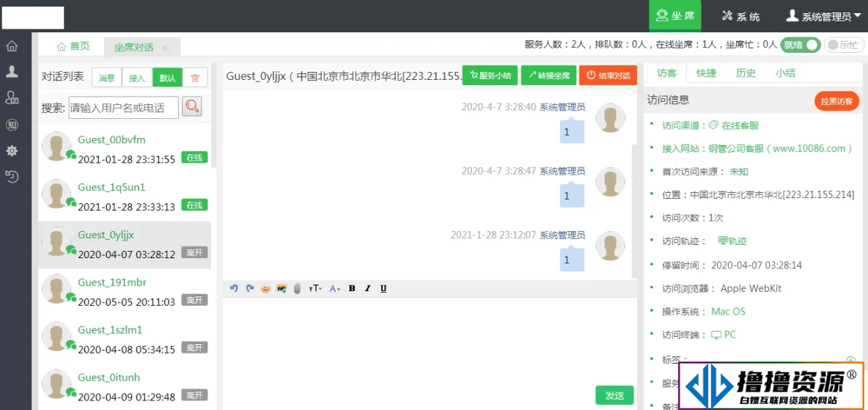Open the Guest_00bvfm conversation

(x=125, y=150)
